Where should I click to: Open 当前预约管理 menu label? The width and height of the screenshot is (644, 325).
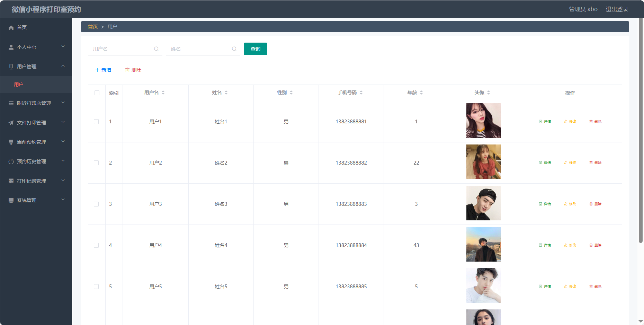[x=32, y=142]
